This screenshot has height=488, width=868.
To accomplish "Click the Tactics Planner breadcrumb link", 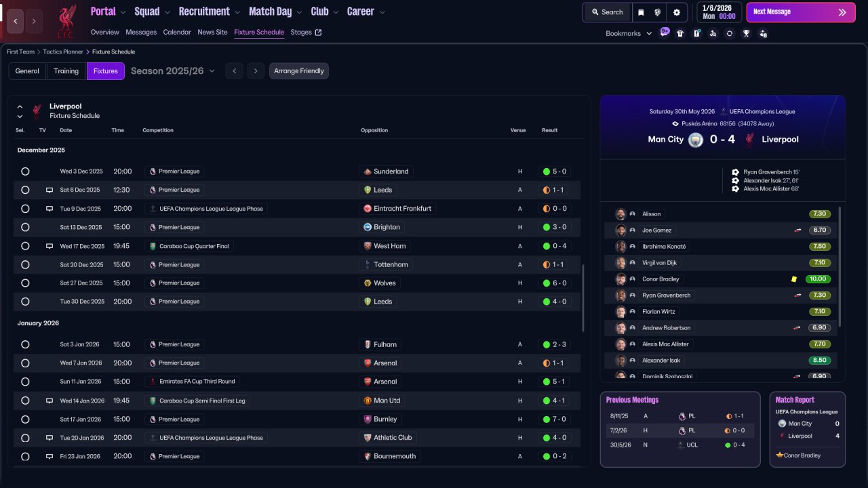I will click(x=64, y=52).
